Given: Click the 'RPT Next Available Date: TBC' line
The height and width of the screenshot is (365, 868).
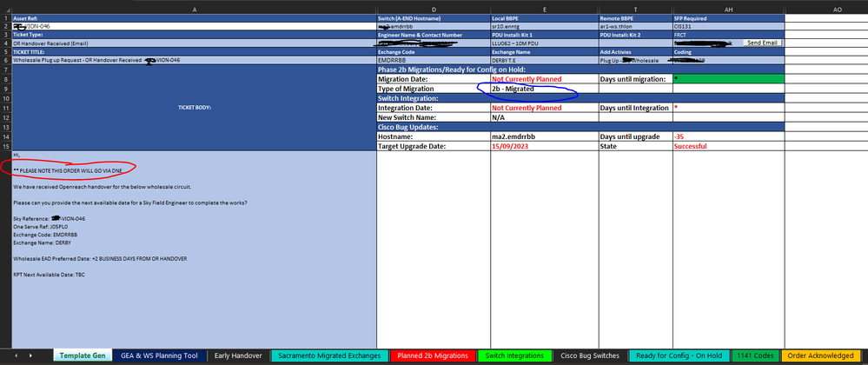Looking at the screenshot, I should point(49,274).
